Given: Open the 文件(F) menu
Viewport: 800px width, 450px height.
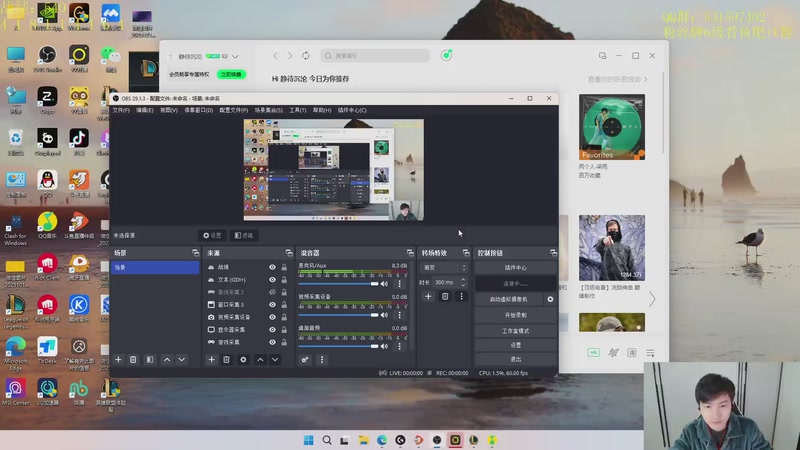Looking at the screenshot, I should pos(121,110).
